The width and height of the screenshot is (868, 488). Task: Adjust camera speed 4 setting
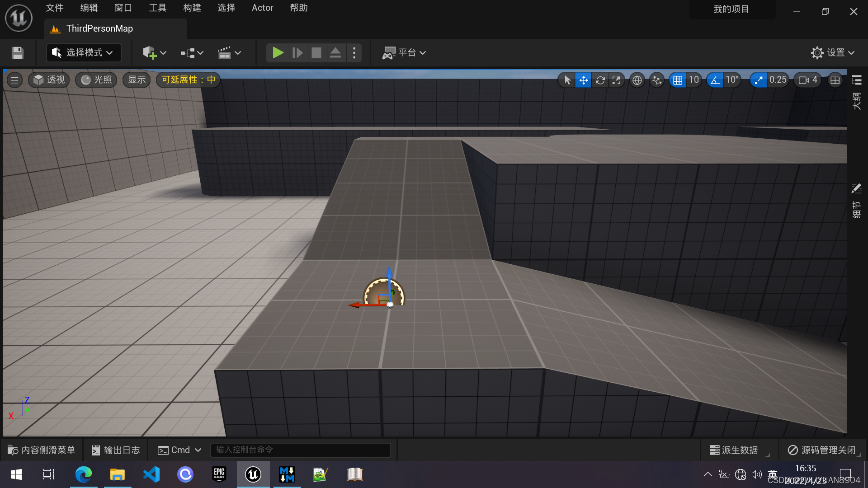click(x=807, y=80)
